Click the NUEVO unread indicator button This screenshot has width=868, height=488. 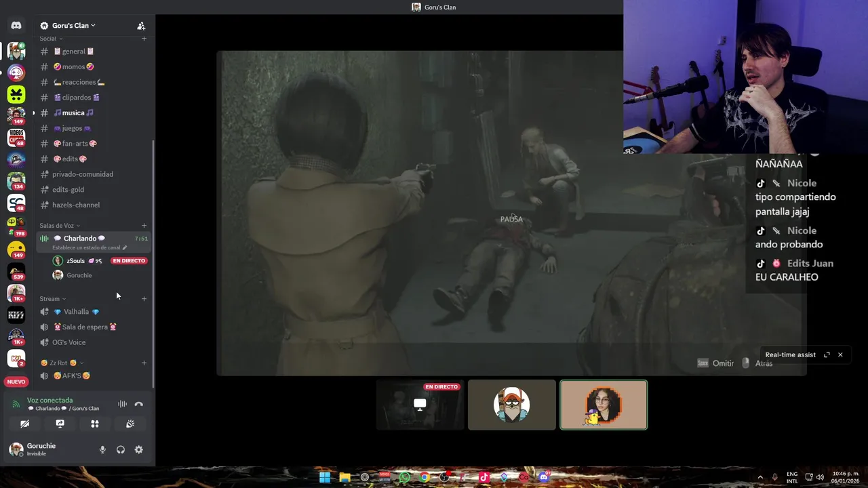coord(16,382)
